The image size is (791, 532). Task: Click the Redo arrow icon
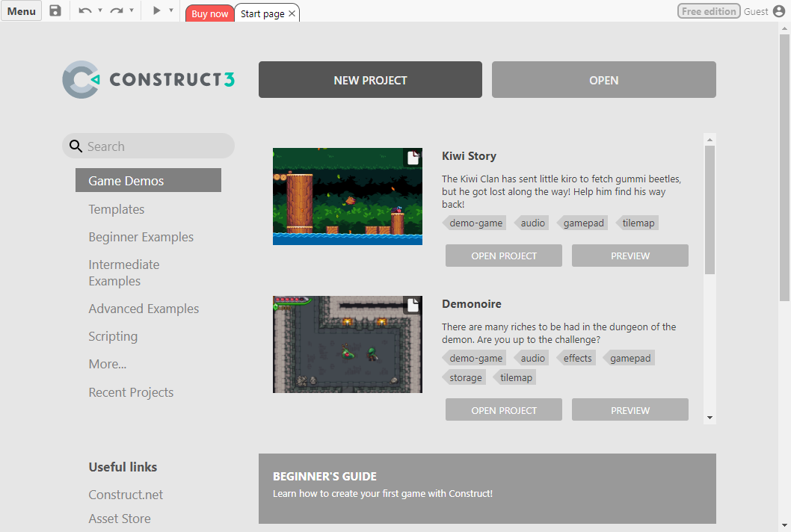[x=116, y=11]
